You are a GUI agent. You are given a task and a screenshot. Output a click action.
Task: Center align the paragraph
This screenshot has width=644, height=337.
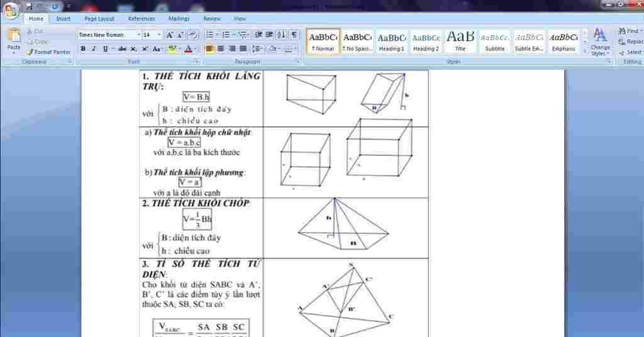coord(221,49)
